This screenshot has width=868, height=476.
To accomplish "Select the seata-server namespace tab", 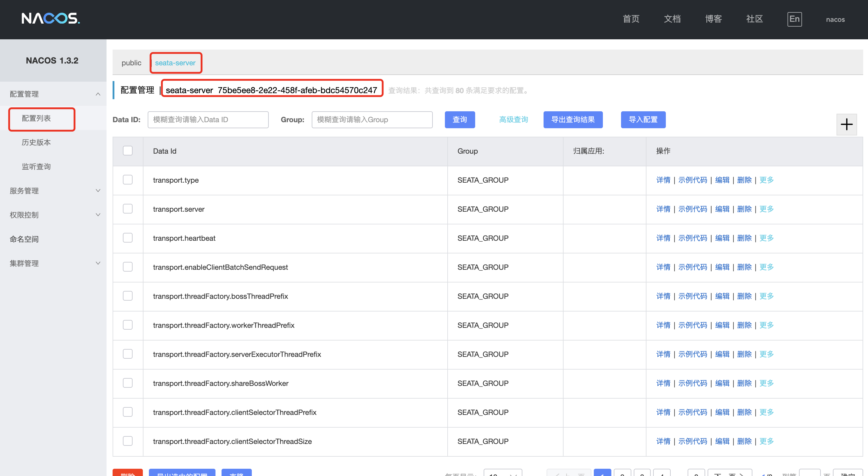I will [175, 63].
